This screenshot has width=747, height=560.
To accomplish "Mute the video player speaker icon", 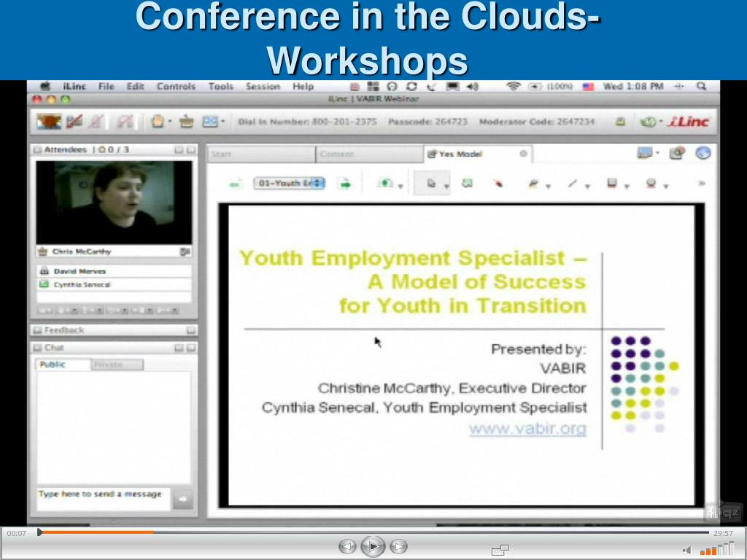I will click(687, 550).
